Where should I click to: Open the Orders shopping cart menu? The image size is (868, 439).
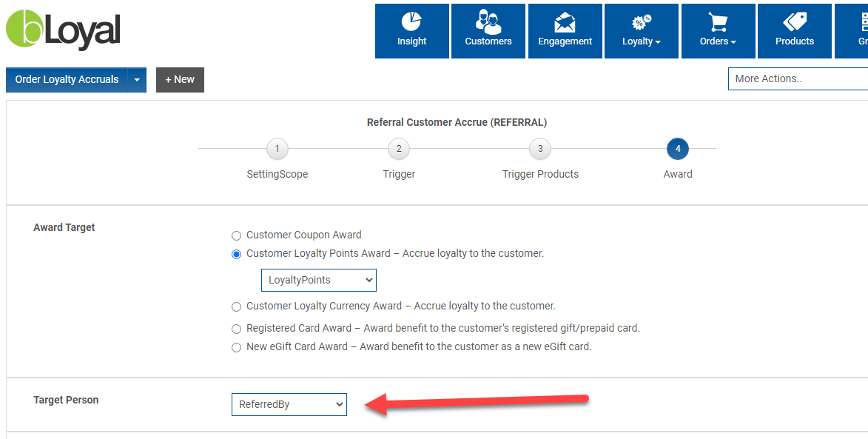(x=718, y=30)
